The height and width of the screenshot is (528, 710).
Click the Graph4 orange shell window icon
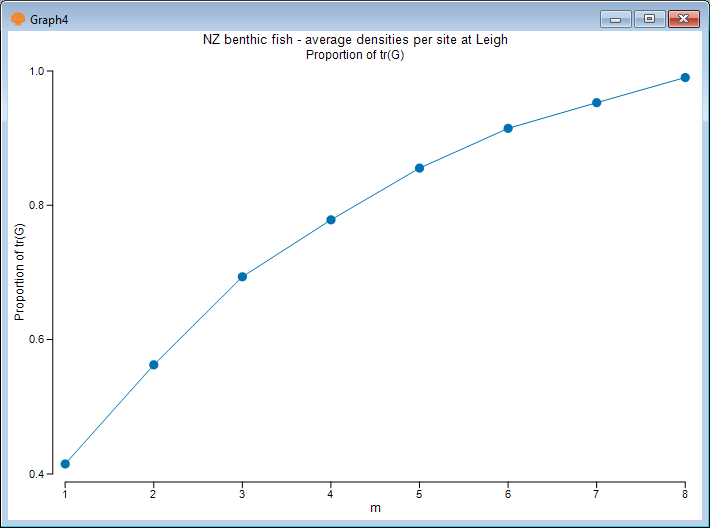click(17, 18)
